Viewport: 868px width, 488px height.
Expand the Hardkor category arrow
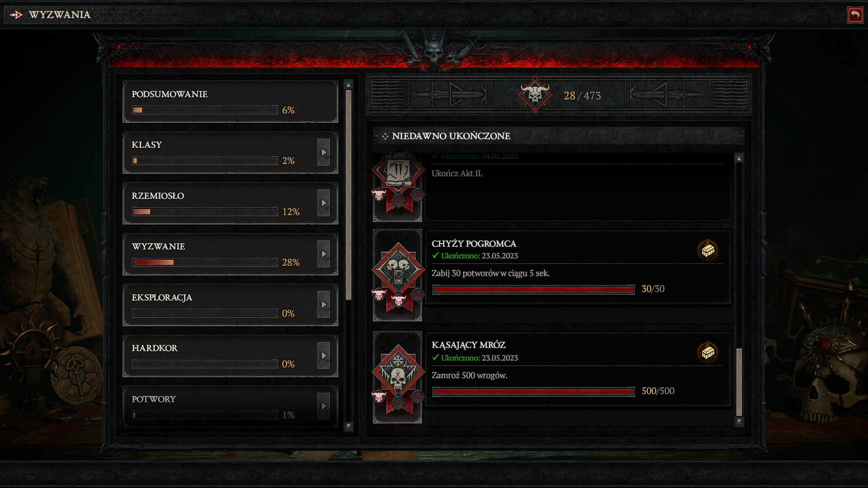click(324, 356)
